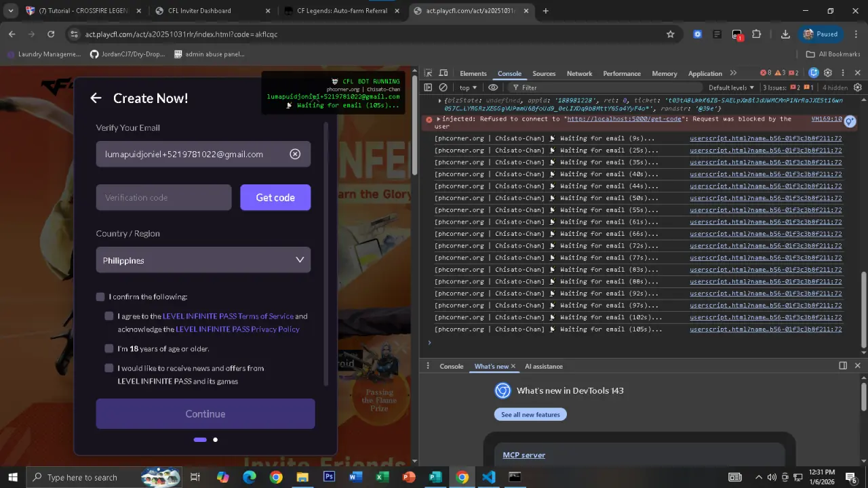Open the Default levels dropdown
868x488 pixels.
point(732,87)
